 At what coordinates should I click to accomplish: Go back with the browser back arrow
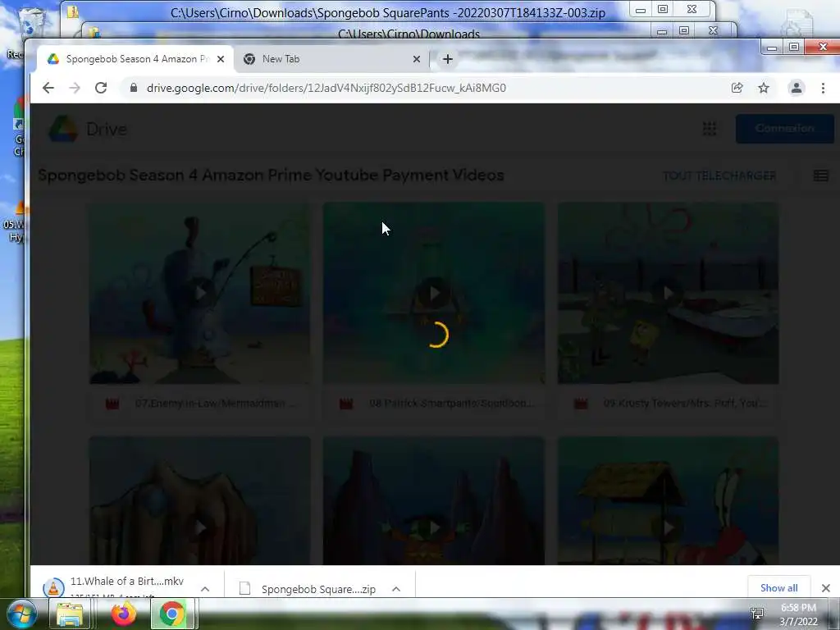pyautogui.click(x=48, y=88)
